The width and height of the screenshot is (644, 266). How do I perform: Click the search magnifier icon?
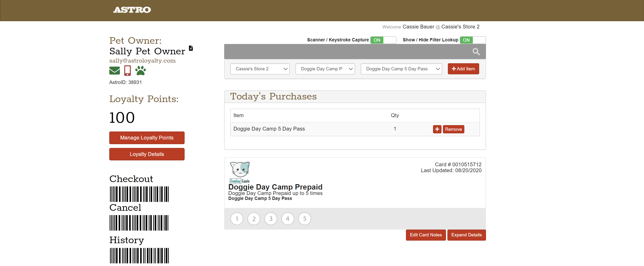(476, 52)
